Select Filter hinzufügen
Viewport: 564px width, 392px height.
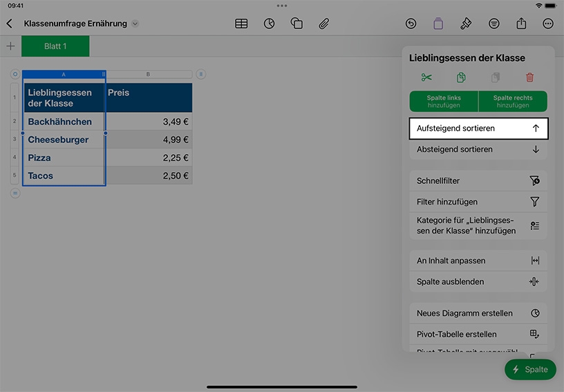(x=478, y=202)
